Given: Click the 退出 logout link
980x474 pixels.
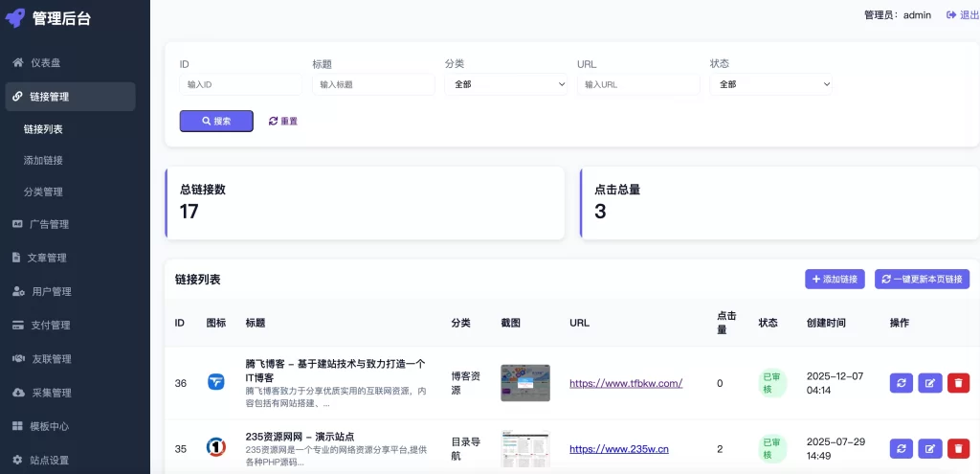Looking at the screenshot, I should [962, 15].
